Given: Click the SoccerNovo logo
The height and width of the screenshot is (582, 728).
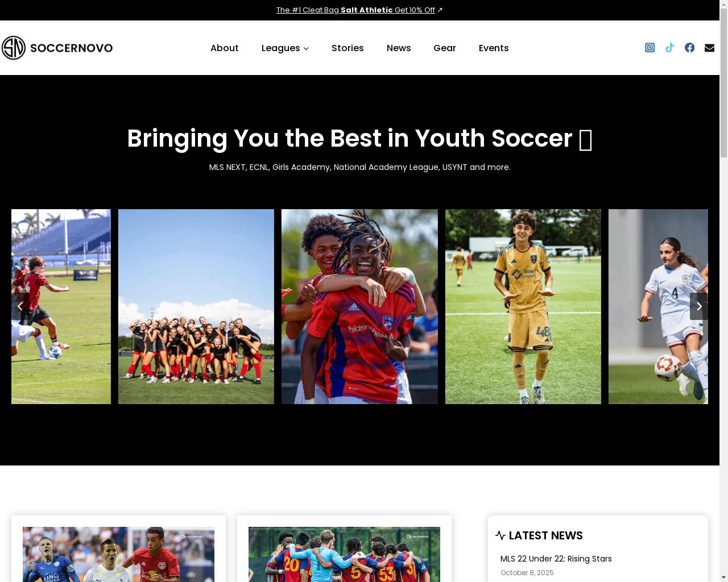Looking at the screenshot, I should (57, 48).
